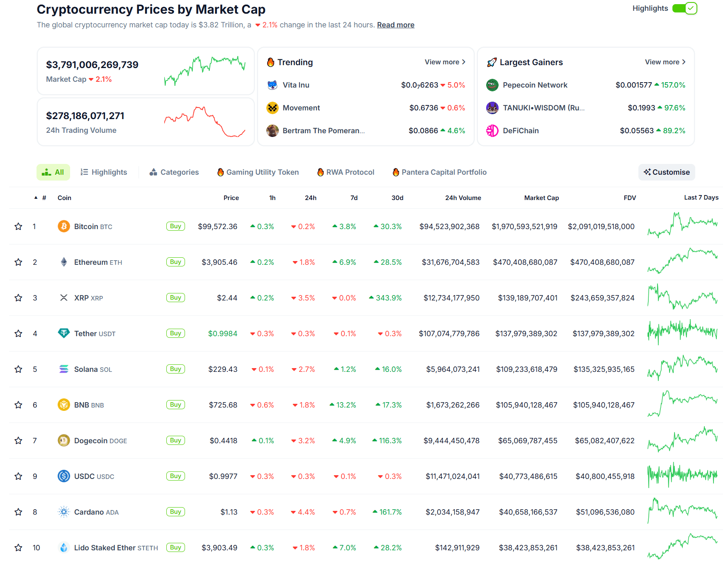The height and width of the screenshot is (564, 728).
Task: Favorite Bitcoin with its star icon
Action: pos(18,226)
